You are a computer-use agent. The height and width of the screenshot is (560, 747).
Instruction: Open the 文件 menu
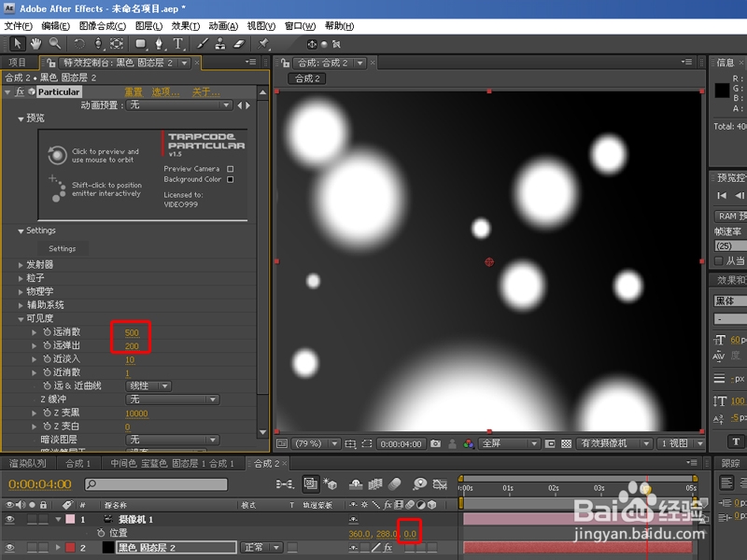tap(18, 26)
